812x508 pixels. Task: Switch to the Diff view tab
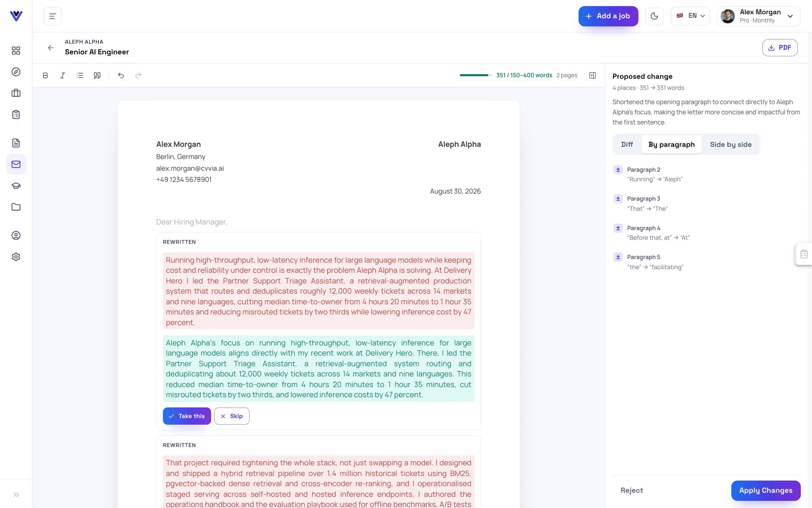[x=627, y=145]
